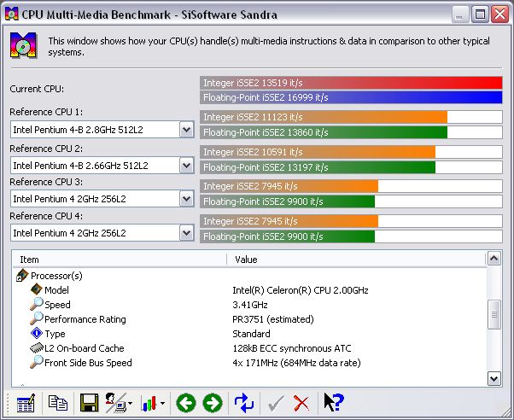Copy results with the clipboard pages icon
This screenshot has height=420, width=514.
(x=58, y=403)
